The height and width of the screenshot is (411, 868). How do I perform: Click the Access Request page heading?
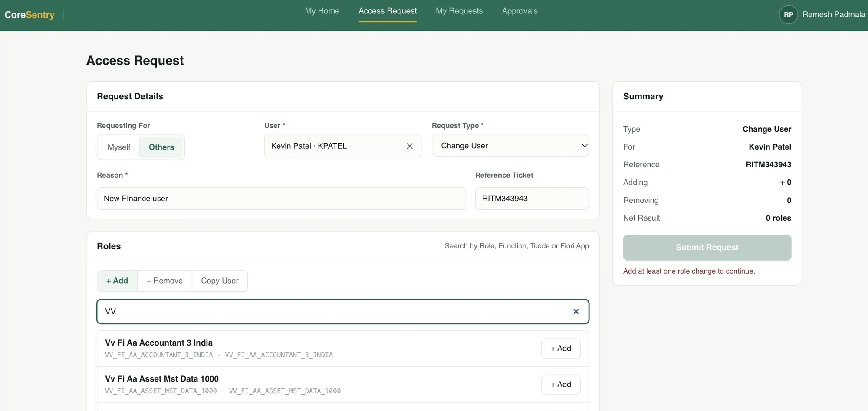point(135,61)
